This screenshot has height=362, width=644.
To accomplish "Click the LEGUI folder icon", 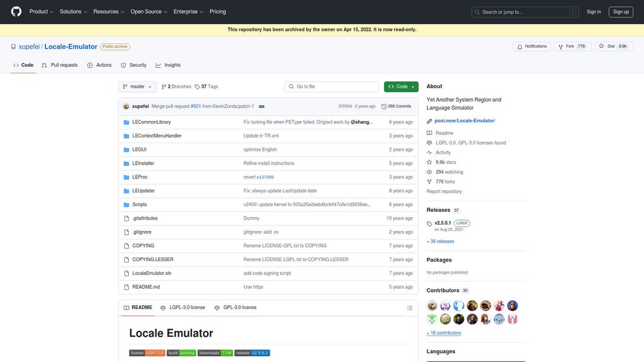I will pyautogui.click(x=126, y=150).
